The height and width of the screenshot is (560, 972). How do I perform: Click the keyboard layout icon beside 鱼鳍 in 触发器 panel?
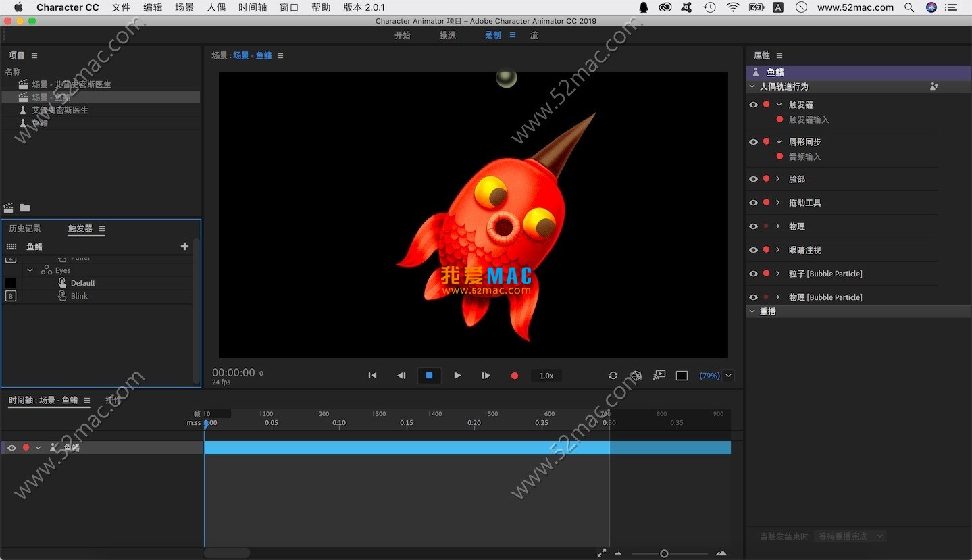coord(11,247)
